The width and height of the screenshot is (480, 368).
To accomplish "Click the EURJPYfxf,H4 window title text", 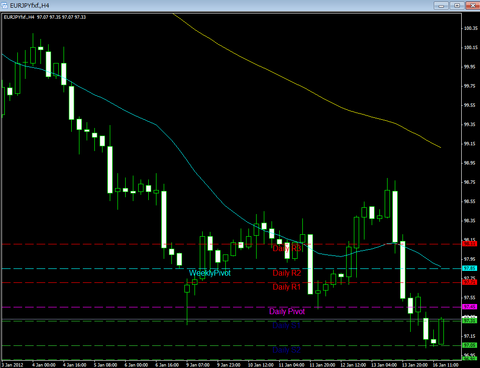I will pyautogui.click(x=30, y=6).
